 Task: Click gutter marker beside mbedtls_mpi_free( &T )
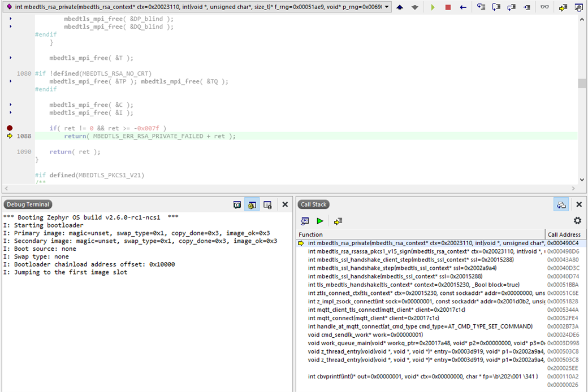click(x=11, y=58)
